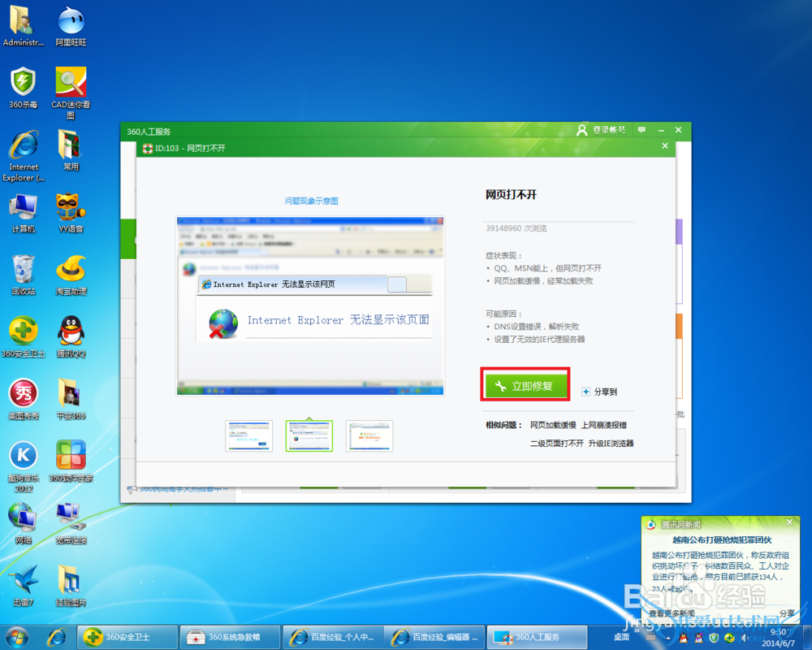Switch to the 360人工服务 taskbar item
This screenshot has height=650, width=812.
pos(538,637)
